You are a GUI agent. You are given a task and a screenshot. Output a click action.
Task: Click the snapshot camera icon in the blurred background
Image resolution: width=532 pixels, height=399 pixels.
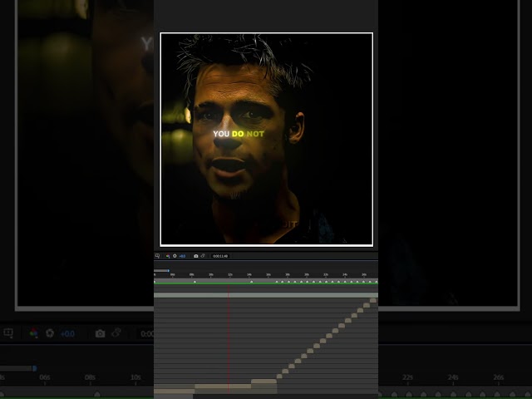point(100,333)
